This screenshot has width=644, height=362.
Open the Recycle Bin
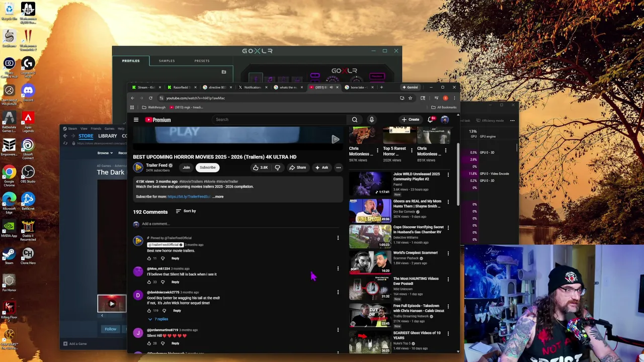9,11
